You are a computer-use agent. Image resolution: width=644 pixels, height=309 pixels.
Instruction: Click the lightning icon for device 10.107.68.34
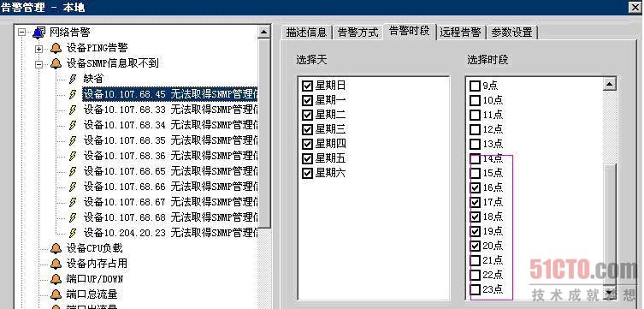(x=73, y=125)
